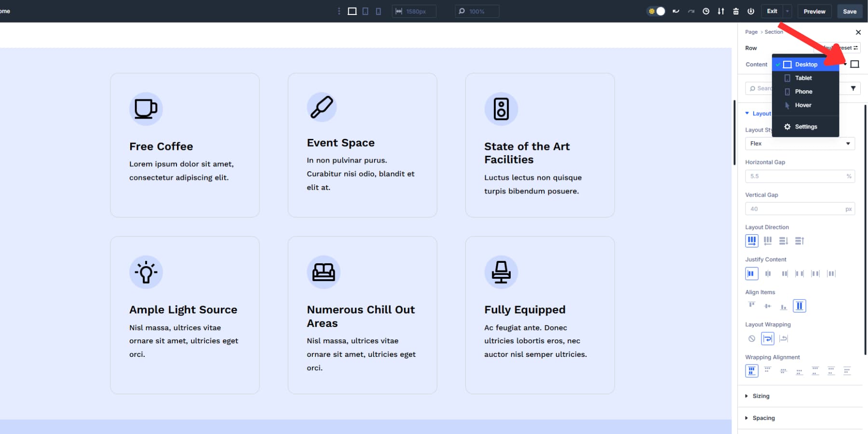Toggle the light/dark mode switch
The width and height of the screenshot is (868, 434).
(656, 11)
